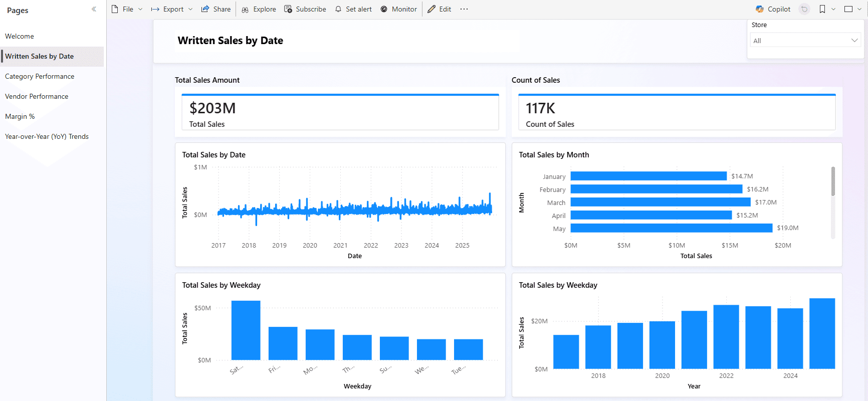Click the reset refresh icon beside Copilot
This screenshot has width=868, height=401.
804,9
